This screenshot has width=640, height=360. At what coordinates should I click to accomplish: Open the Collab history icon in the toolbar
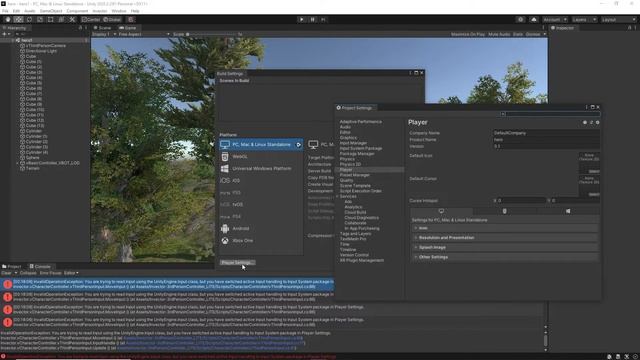[x=520, y=20]
